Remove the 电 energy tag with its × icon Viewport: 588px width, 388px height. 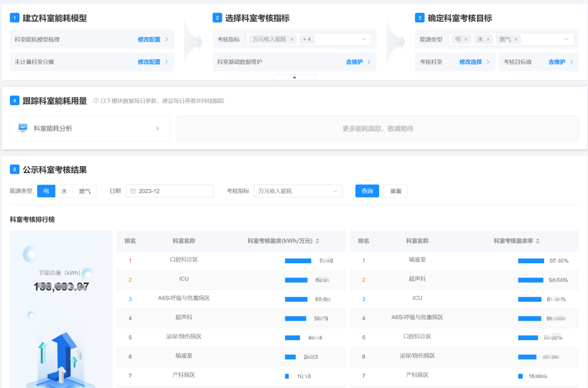click(x=466, y=39)
